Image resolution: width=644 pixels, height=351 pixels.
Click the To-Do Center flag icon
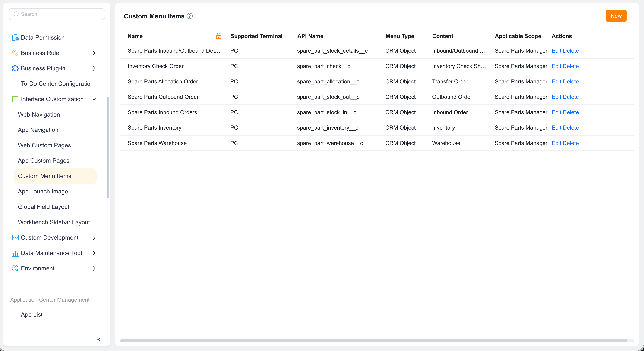pyautogui.click(x=15, y=84)
